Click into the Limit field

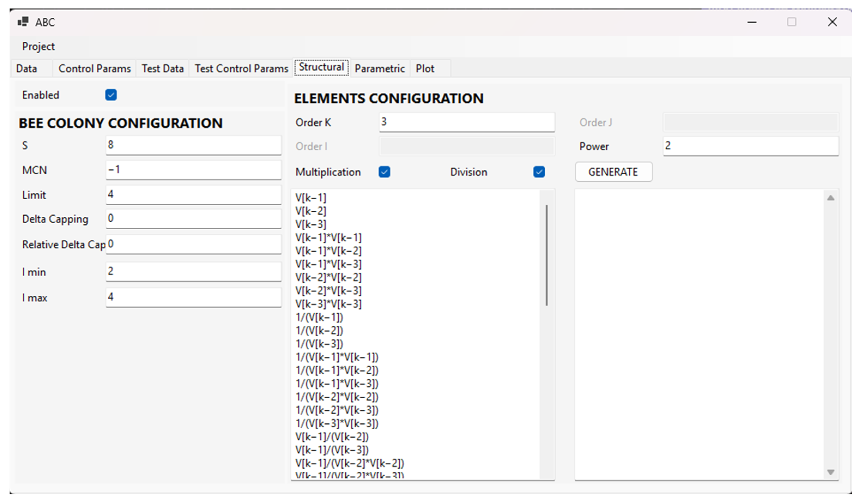click(193, 195)
